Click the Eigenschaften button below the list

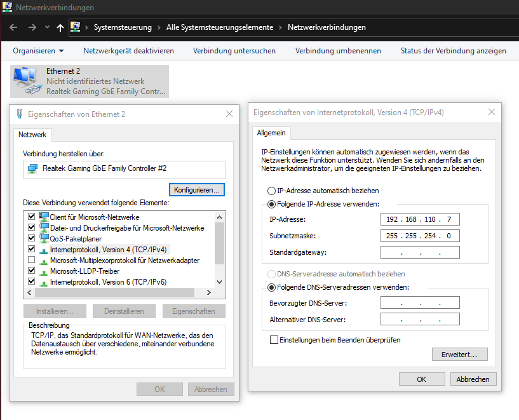point(194,311)
